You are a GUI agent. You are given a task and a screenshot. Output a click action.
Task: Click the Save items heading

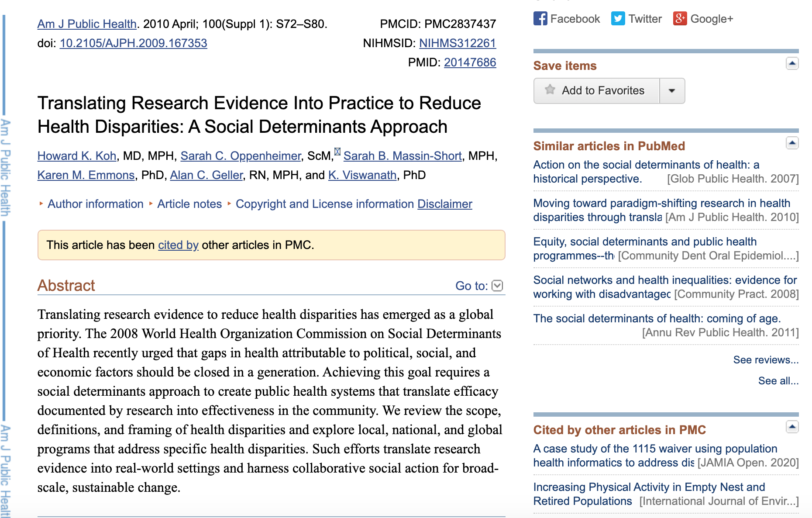[565, 66]
